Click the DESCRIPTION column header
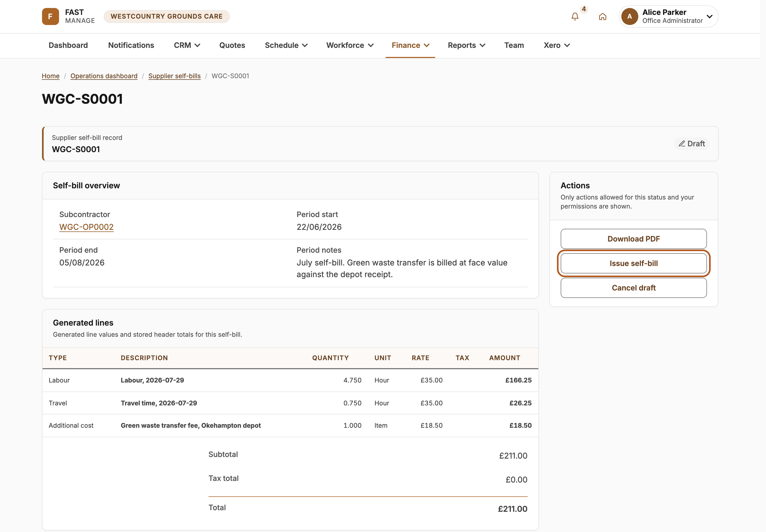 [x=144, y=358]
